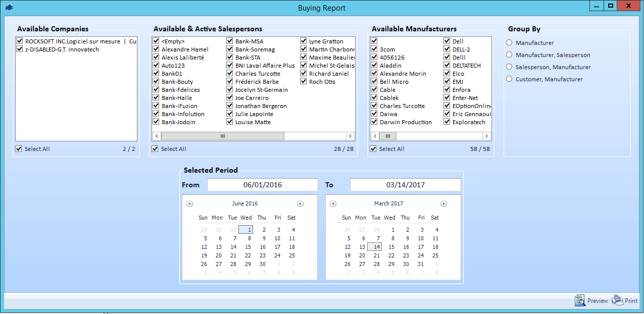Go to next month in To calendar
Screen dimensions: 644x314
pyautogui.click(x=443, y=204)
